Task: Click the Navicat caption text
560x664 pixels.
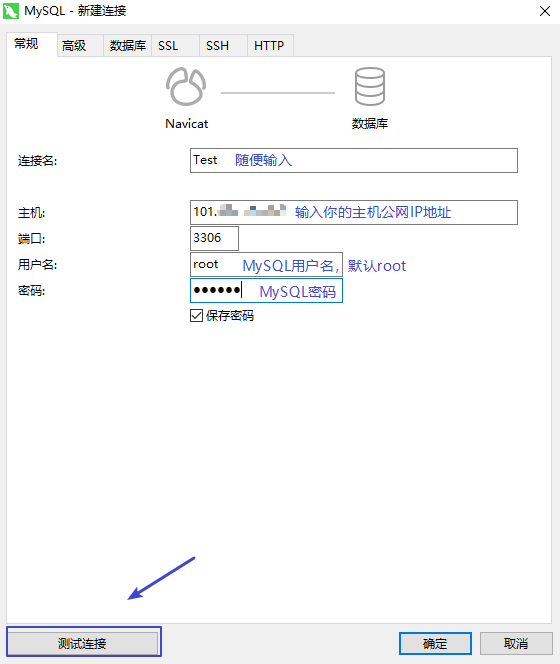Action: coord(186,124)
